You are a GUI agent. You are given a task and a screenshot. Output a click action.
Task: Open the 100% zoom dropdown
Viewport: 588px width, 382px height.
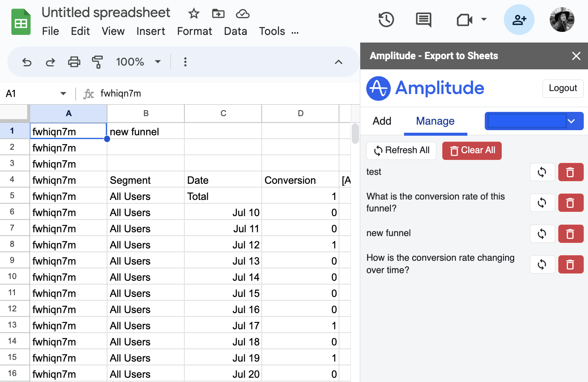[139, 62]
